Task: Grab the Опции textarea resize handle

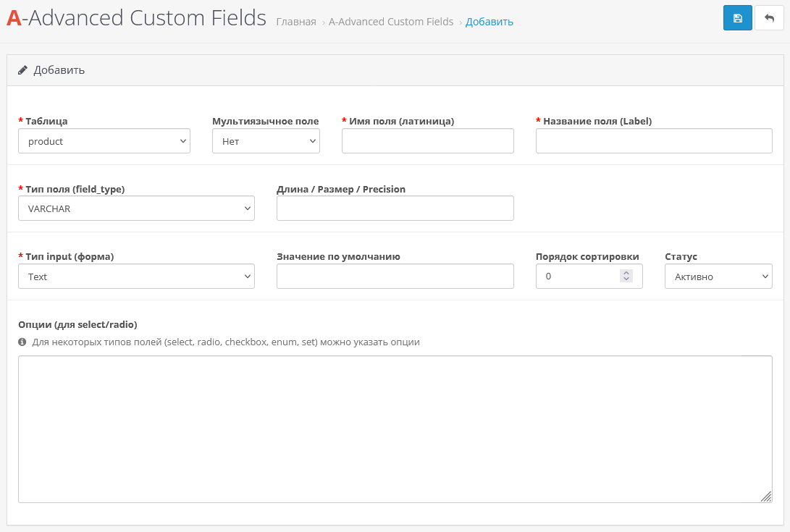Action: [766, 497]
